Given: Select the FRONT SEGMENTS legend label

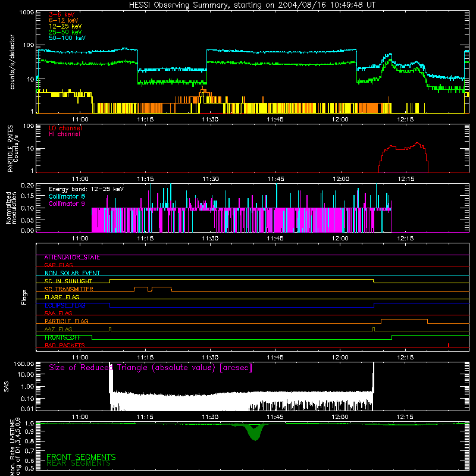Looking at the screenshot, I should click(81, 457).
